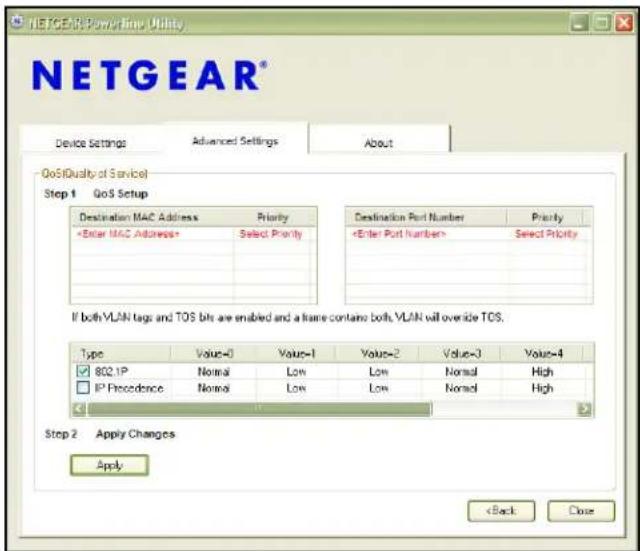This screenshot has height=551, width=640.
Task: Click the Enter MAC Address field
Action: (152, 234)
